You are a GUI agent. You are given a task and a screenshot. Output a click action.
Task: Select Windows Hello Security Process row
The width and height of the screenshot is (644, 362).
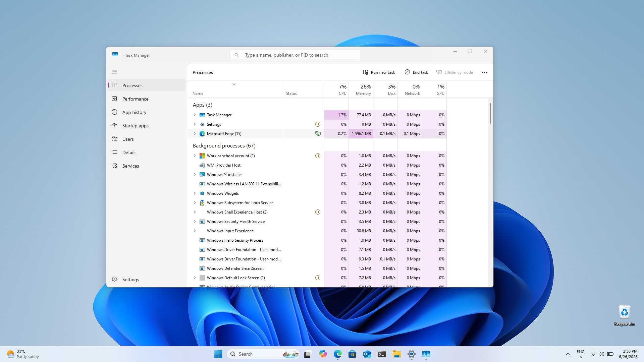click(317, 240)
